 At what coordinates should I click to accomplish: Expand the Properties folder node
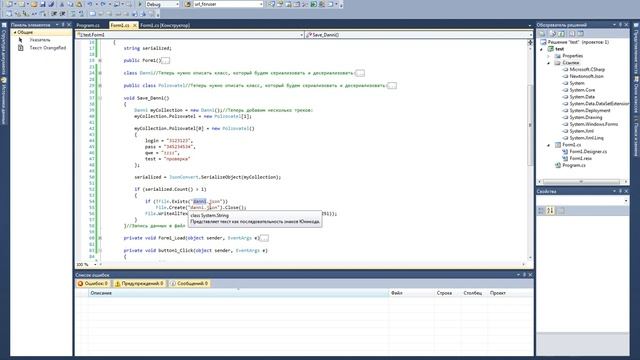tap(549, 56)
